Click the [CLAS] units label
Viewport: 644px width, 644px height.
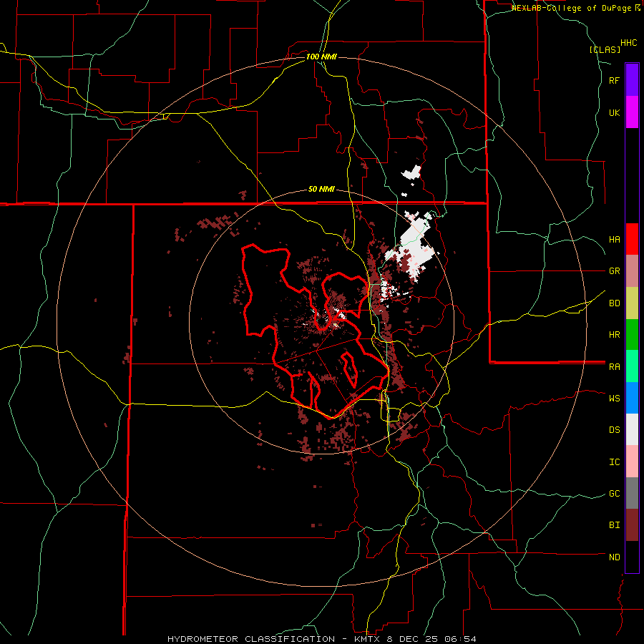pos(605,50)
